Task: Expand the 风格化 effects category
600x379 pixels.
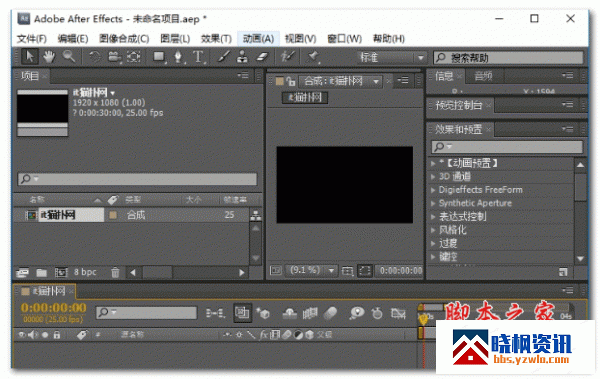Action: click(433, 230)
